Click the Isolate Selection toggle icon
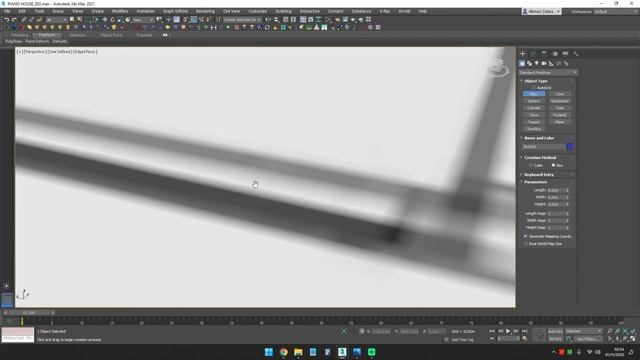This screenshot has height=360, width=640. coord(344,331)
